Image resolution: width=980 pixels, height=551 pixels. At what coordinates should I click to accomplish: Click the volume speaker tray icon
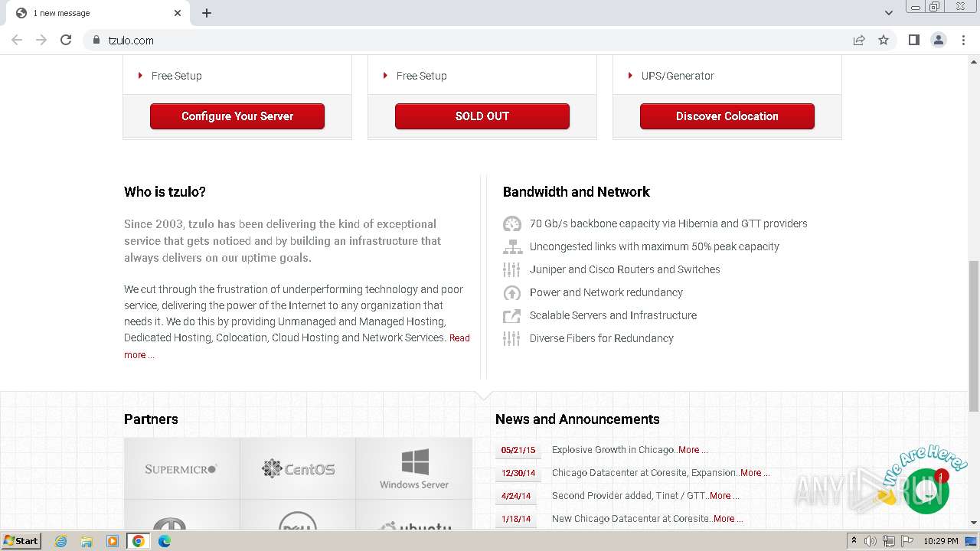[871, 541]
